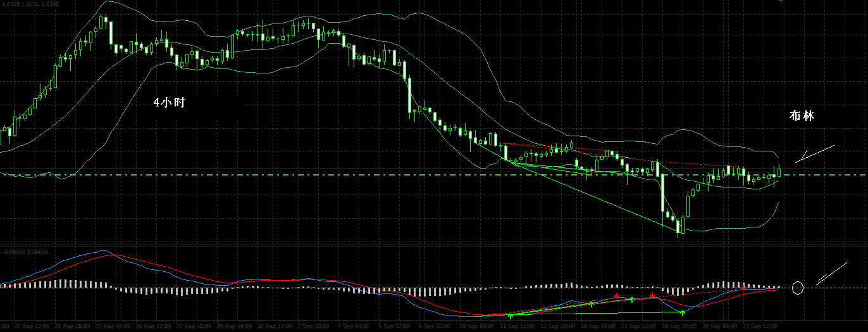Screen dimensions: 868x332
Task: Click the green up arrow above 11 Sep 12:00
Action: pos(511,316)
